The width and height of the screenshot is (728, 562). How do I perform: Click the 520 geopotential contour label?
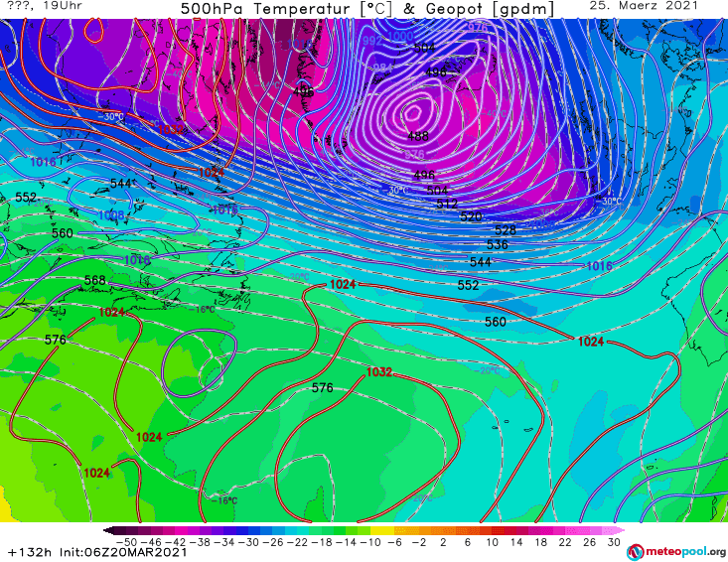[471, 216]
